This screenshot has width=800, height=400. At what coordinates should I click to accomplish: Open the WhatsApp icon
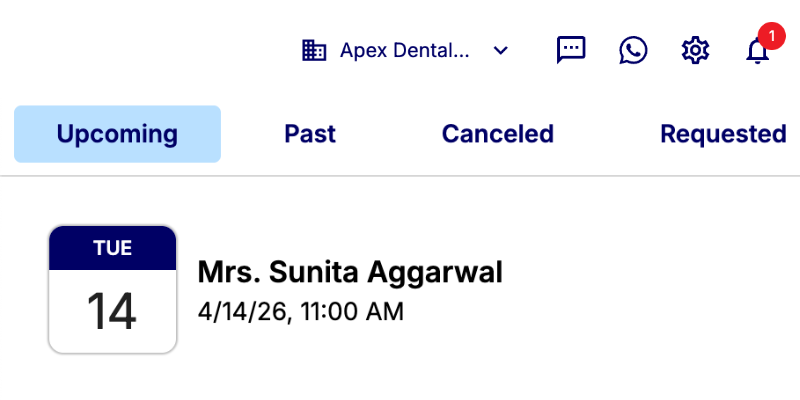click(x=633, y=50)
